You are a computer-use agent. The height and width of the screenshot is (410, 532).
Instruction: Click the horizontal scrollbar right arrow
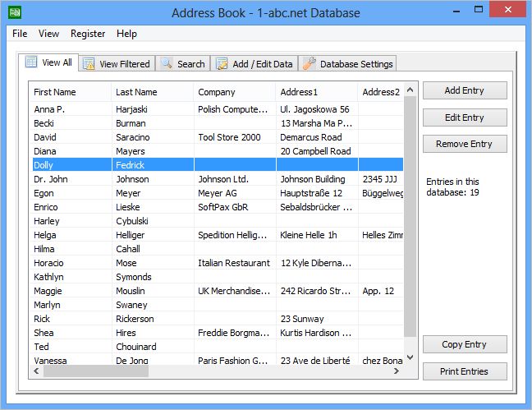coord(398,371)
